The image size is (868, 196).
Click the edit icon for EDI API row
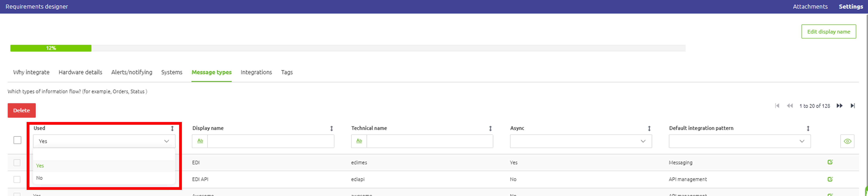(830, 179)
